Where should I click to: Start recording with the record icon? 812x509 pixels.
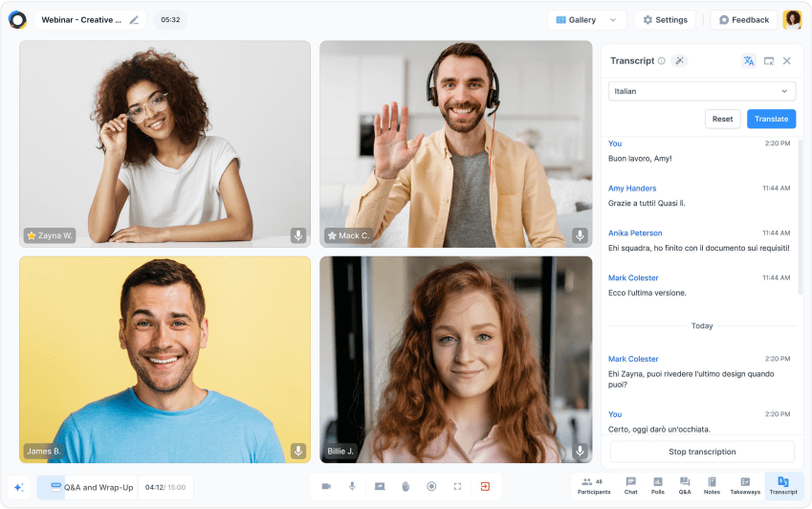point(431,486)
